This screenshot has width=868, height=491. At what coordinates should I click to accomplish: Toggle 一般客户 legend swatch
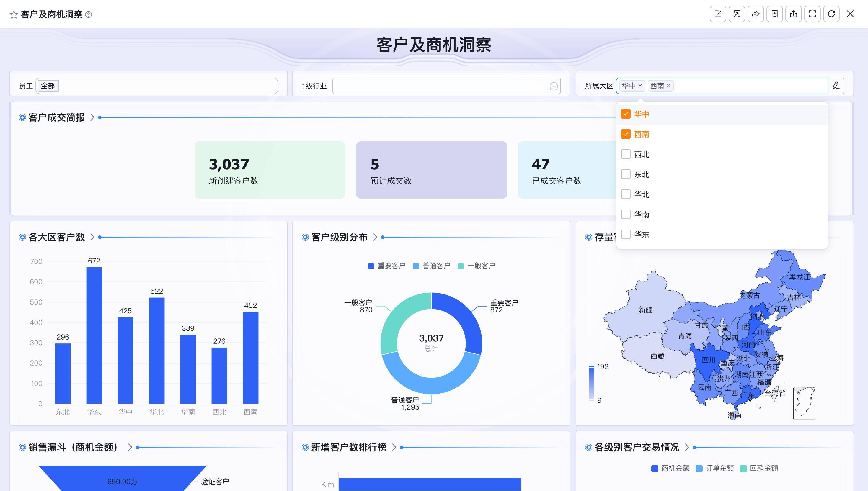pos(461,266)
